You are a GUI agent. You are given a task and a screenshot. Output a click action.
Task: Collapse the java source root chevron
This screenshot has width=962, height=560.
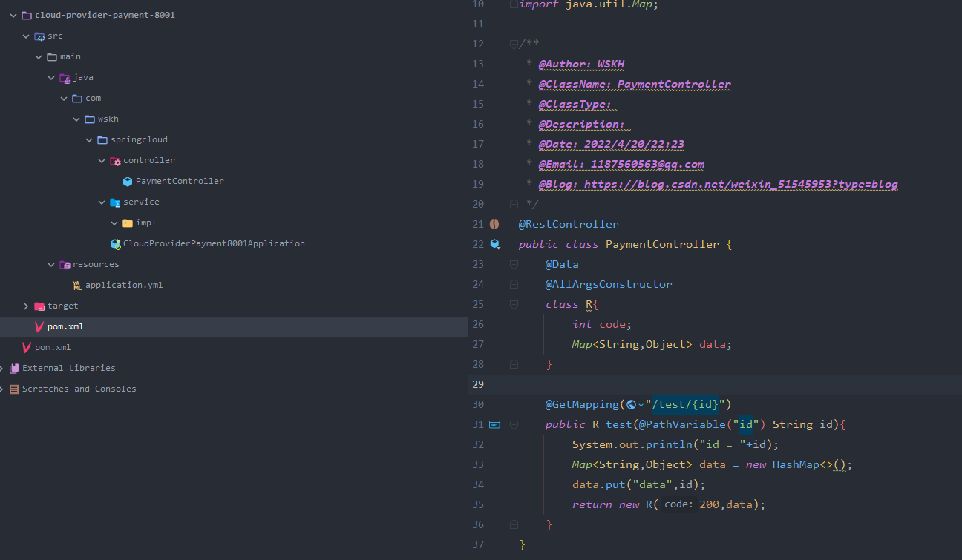pyautogui.click(x=51, y=77)
